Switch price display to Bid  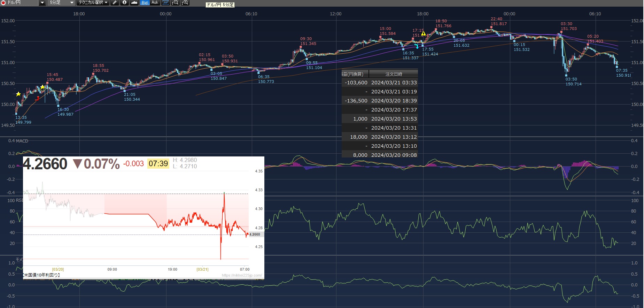[x=145, y=2]
